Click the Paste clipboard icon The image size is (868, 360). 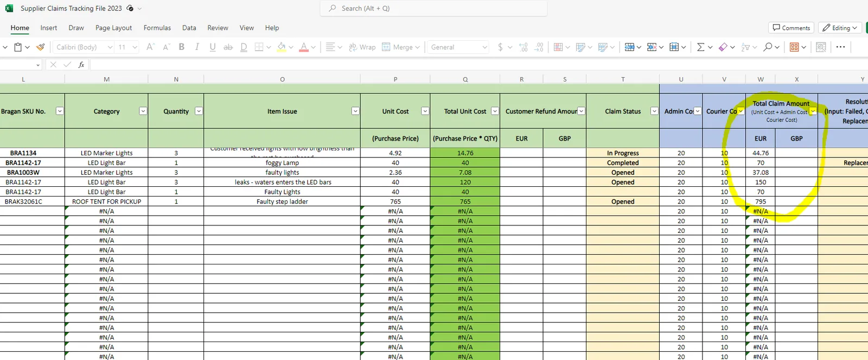coord(18,47)
